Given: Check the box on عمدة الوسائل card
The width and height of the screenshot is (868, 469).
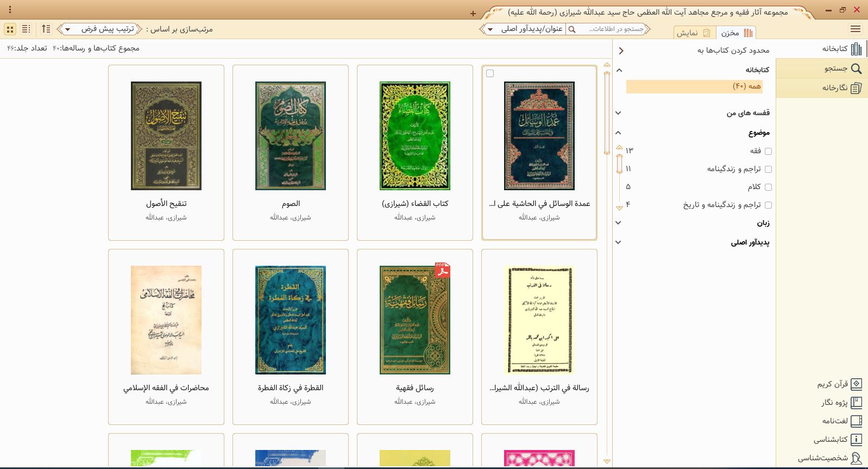Looking at the screenshot, I should (490, 73).
